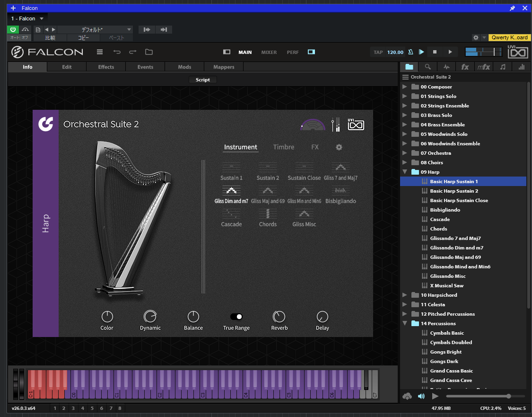The width and height of the screenshot is (532, 417).
Task: Click the cloud download icon in browser
Action: tap(407, 396)
